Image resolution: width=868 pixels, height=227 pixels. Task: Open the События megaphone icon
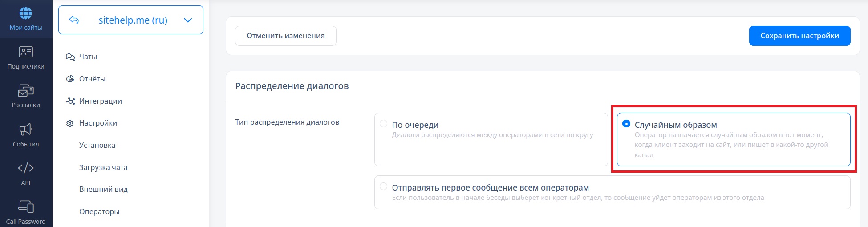26,130
